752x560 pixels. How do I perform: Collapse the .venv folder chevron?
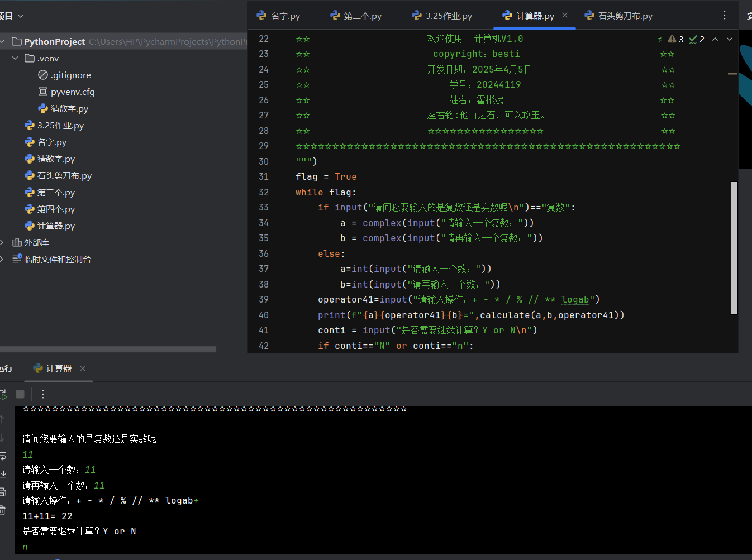tap(15, 58)
